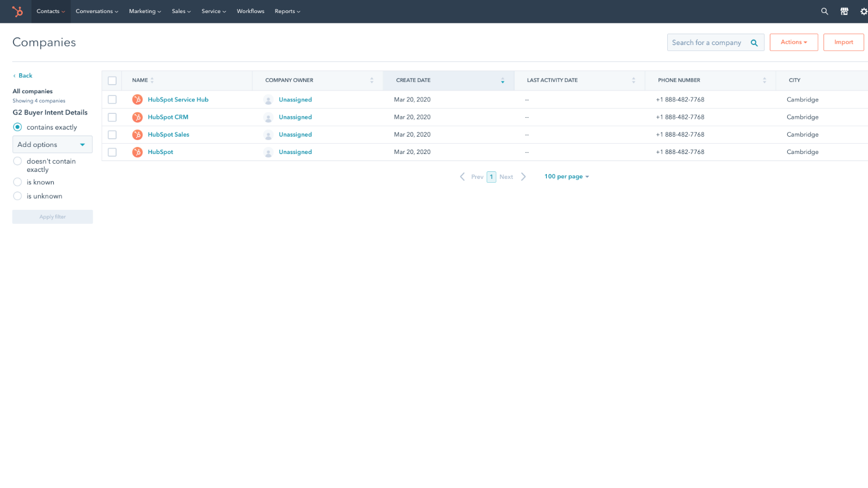Expand the Marketing navigation menu

tap(145, 11)
